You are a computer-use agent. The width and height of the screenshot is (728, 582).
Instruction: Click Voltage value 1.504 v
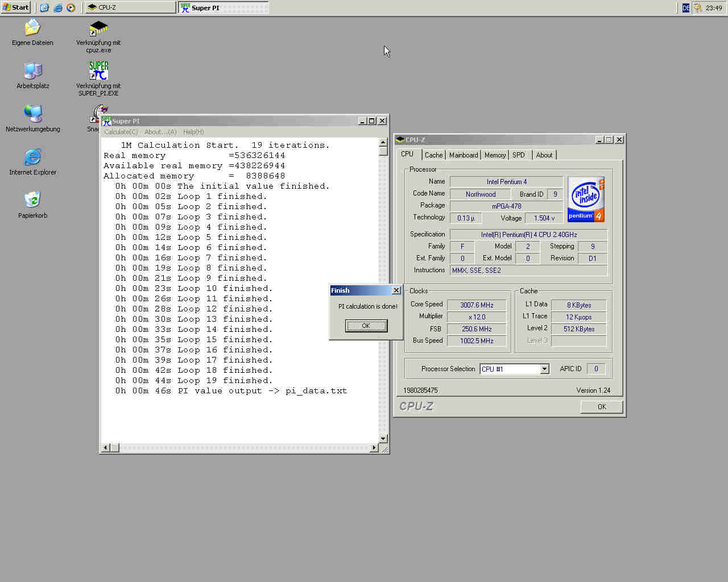[544, 218]
